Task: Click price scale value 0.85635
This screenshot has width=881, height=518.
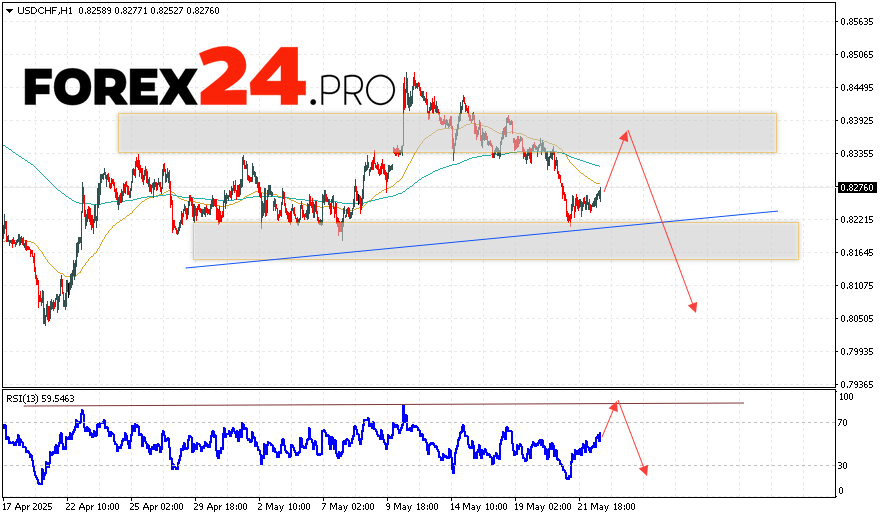Action: pyautogui.click(x=857, y=22)
